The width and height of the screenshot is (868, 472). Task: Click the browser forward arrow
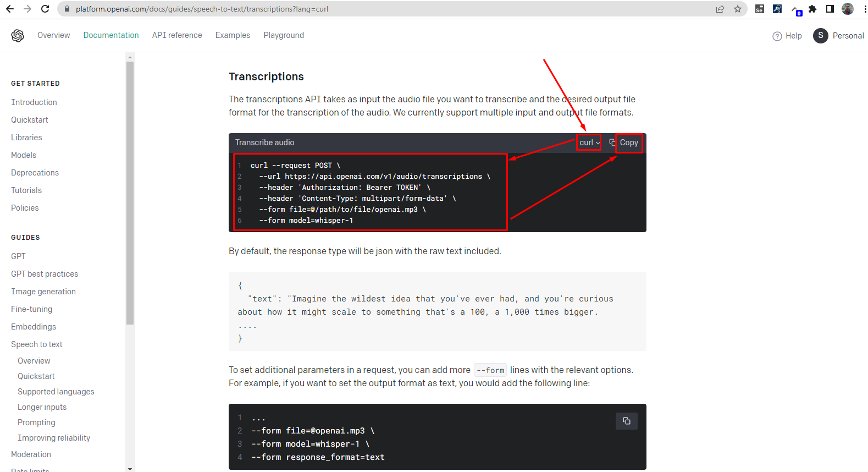coord(27,9)
